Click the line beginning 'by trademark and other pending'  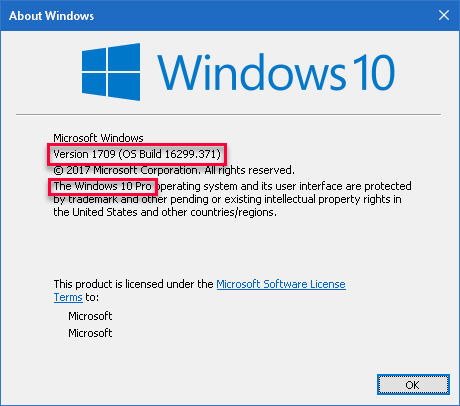pos(227,199)
